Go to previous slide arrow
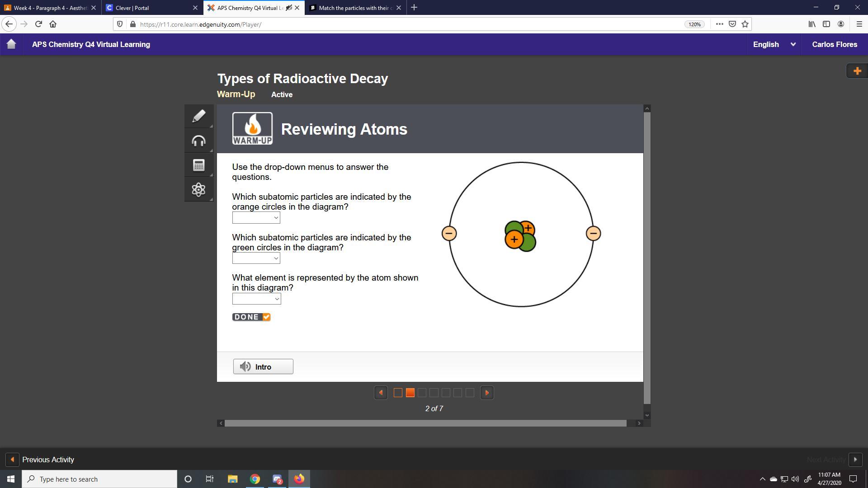868x488 pixels. pos(381,393)
